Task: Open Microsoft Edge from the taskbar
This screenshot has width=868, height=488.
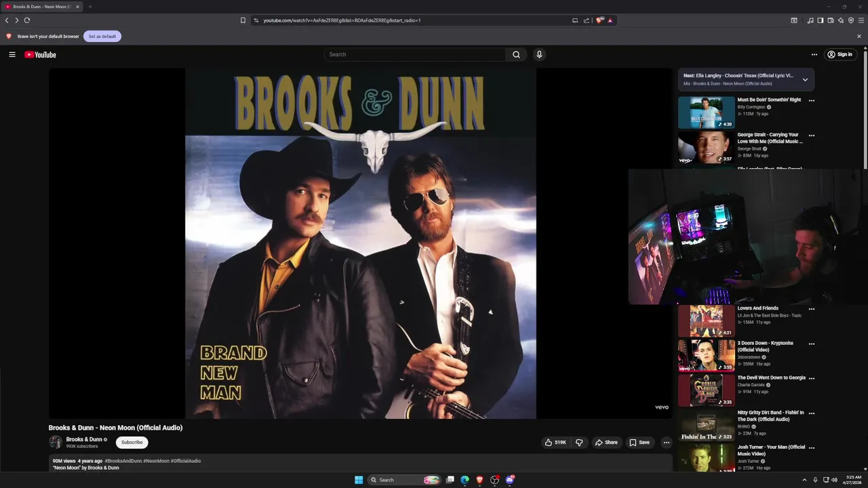Action: click(x=465, y=480)
